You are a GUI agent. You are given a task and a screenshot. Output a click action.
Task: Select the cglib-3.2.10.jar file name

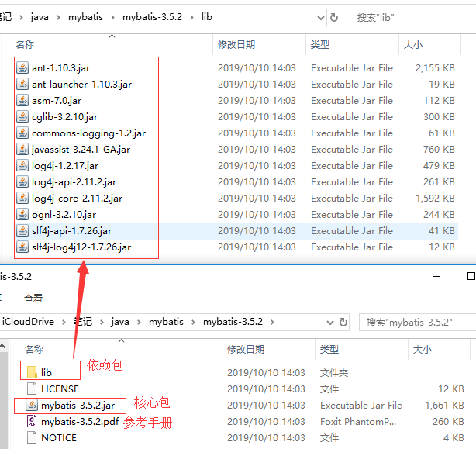point(65,117)
